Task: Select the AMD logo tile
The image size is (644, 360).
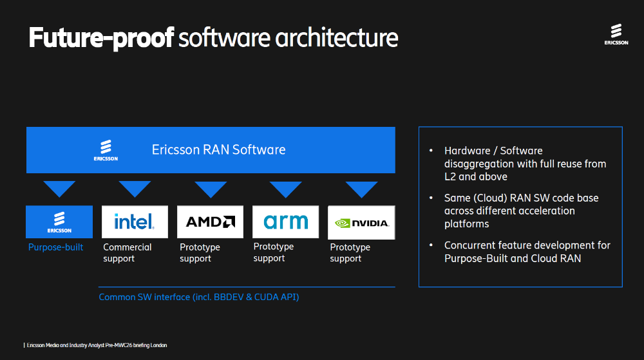Action: tap(210, 222)
